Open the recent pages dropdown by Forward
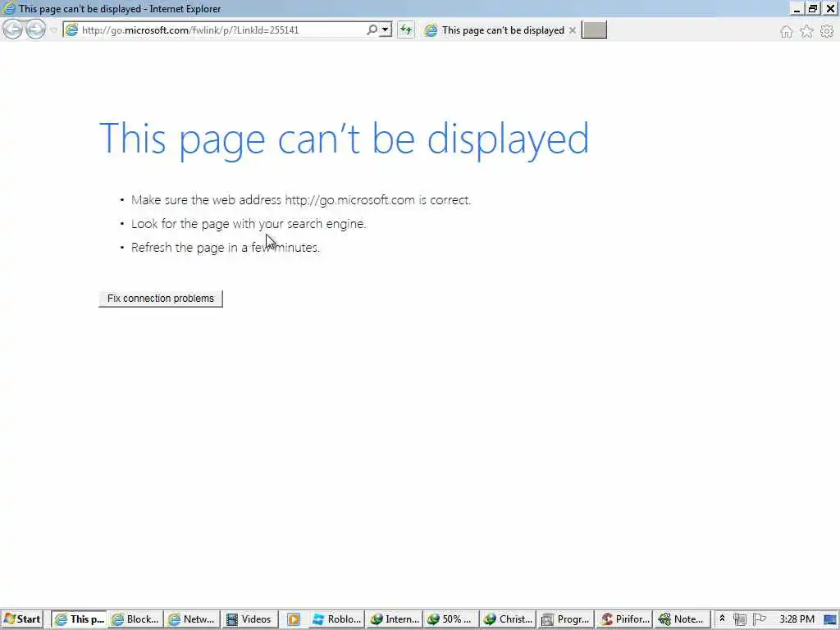The height and width of the screenshot is (630, 840). (53, 30)
